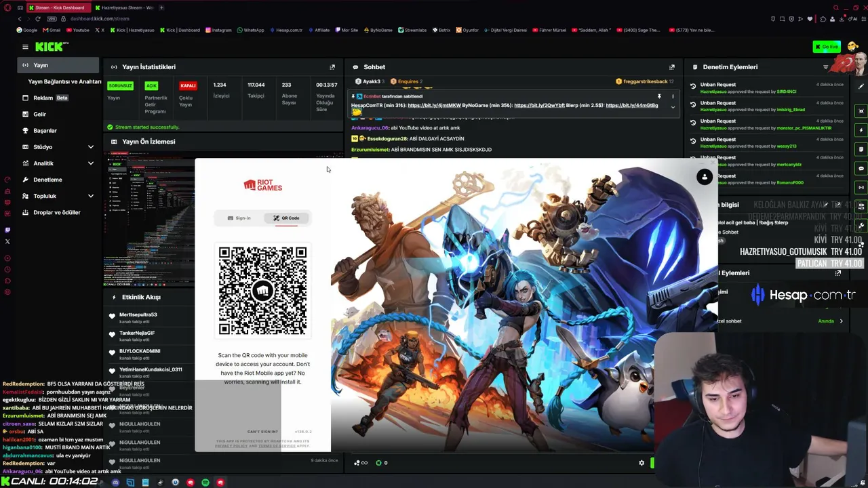The image size is (868, 488).
Task: Click the 117.044 Takipçi stat
Action: (256, 90)
